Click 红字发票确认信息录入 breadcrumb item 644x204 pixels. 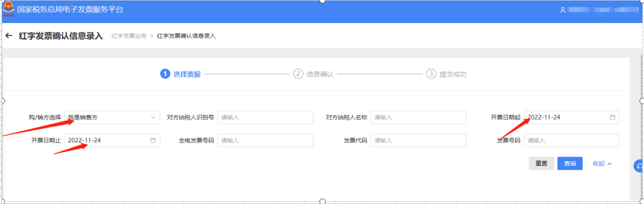[x=186, y=36]
